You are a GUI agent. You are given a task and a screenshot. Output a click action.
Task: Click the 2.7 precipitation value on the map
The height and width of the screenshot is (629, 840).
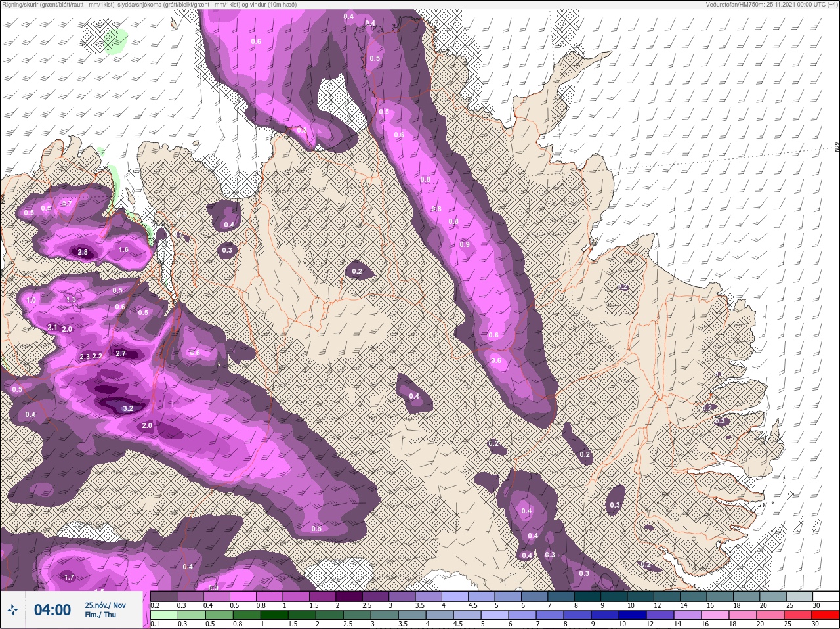120,353
